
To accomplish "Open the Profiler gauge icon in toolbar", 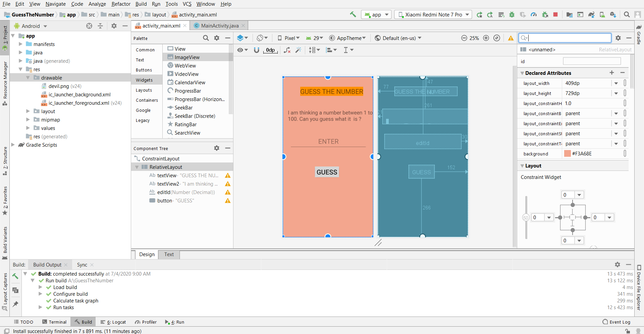I will click(534, 14).
